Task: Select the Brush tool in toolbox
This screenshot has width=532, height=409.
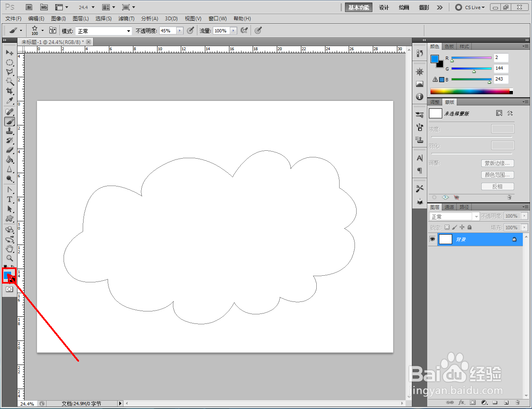Action: pos(10,121)
